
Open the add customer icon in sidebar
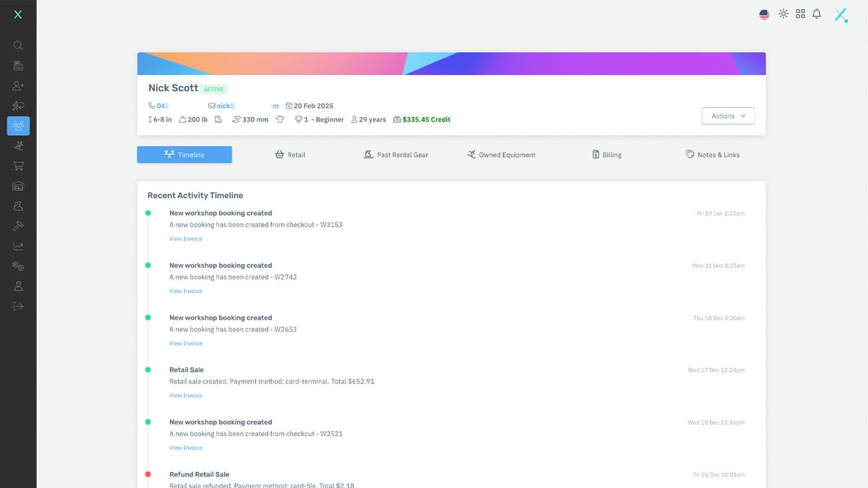pos(18,86)
